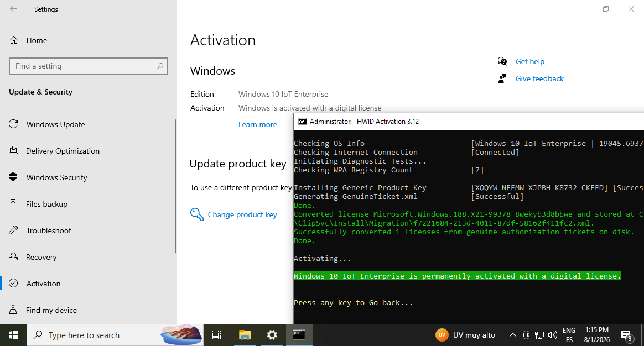Click the search highlight landscape image in taskbar

pyautogui.click(x=181, y=335)
